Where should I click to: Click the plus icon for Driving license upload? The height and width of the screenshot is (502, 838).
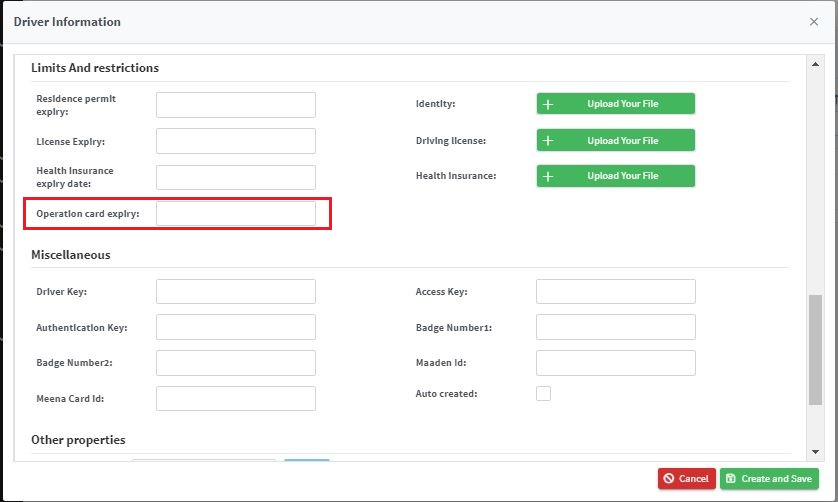click(548, 141)
